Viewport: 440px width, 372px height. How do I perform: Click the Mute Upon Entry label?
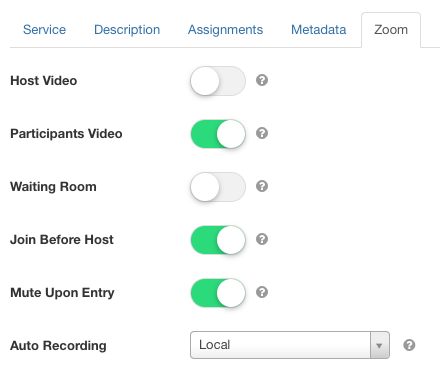(x=62, y=293)
